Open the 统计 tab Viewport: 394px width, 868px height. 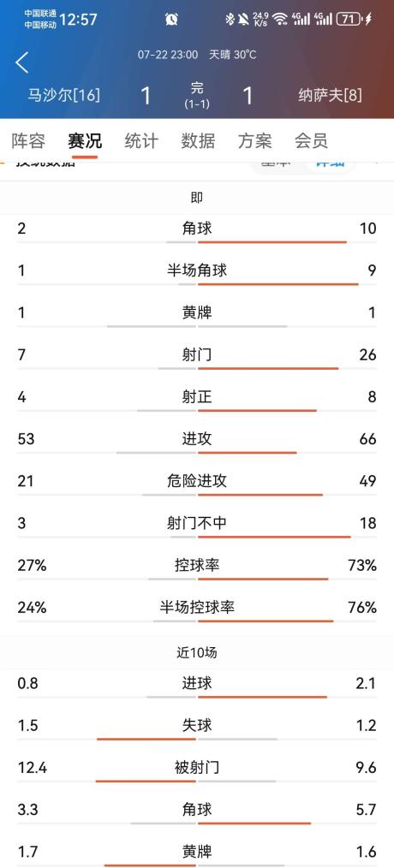click(x=141, y=141)
